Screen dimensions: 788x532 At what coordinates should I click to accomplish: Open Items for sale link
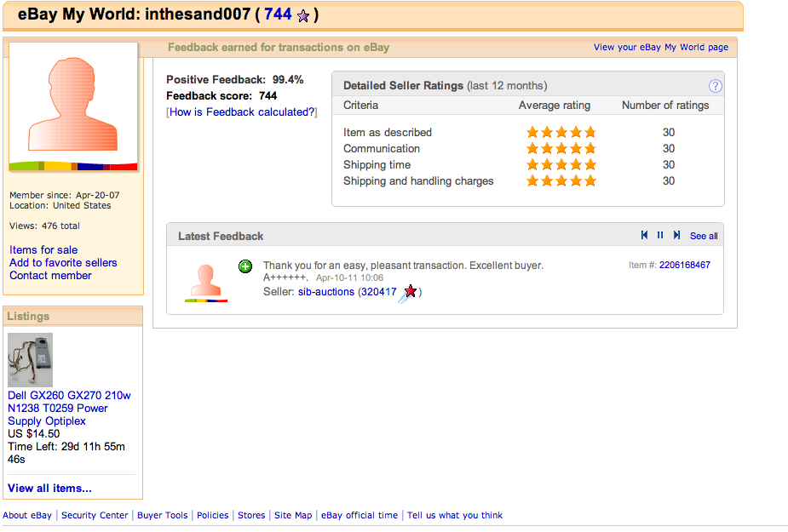tap(43, 249)
